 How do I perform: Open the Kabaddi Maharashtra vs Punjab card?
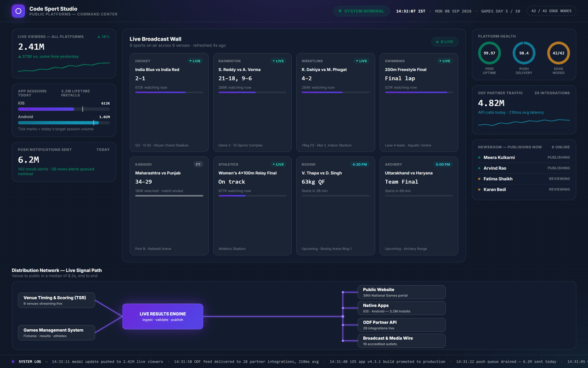click(169, 206)
